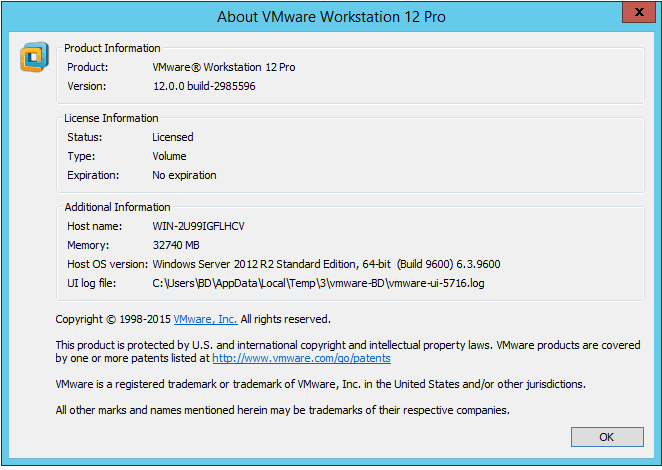Screen dimensions: 662x470
Task: Click the version value 12.0.0 build-2985596
Action: (204, 86)
